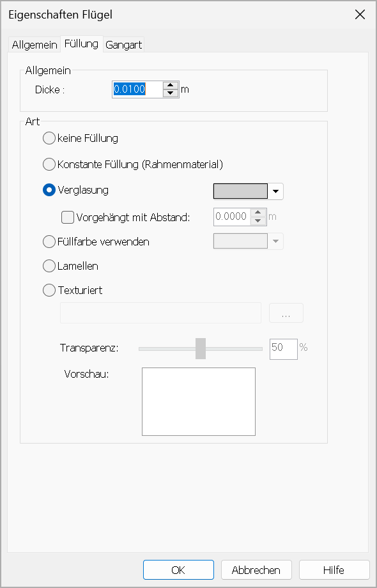Increase Dicke value with up arrow
Viewport: 377px width, 588px height.
click(x=171, y=86)
